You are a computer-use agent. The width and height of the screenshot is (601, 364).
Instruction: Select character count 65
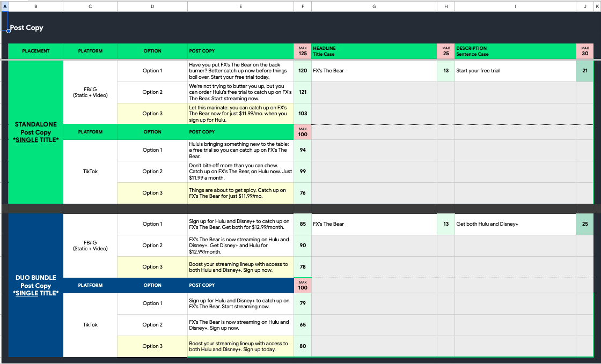[x=303, y=325]
